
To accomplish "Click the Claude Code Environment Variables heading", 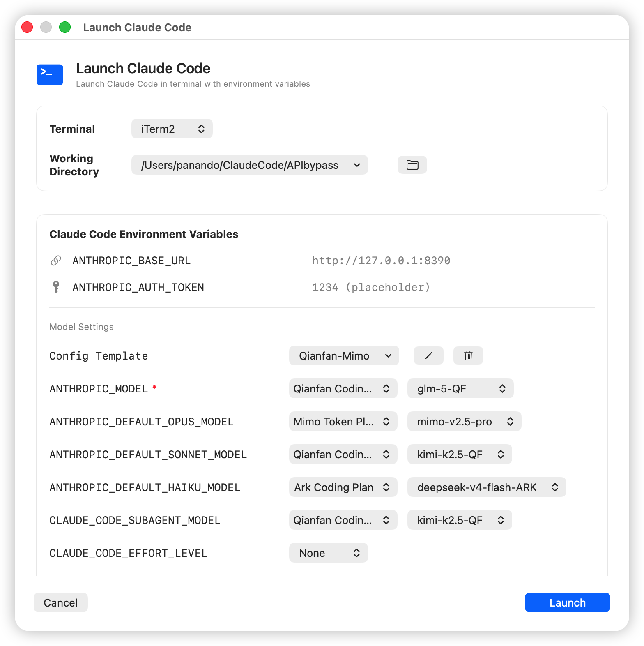I will pyautogui.click(x=144, y=234).
